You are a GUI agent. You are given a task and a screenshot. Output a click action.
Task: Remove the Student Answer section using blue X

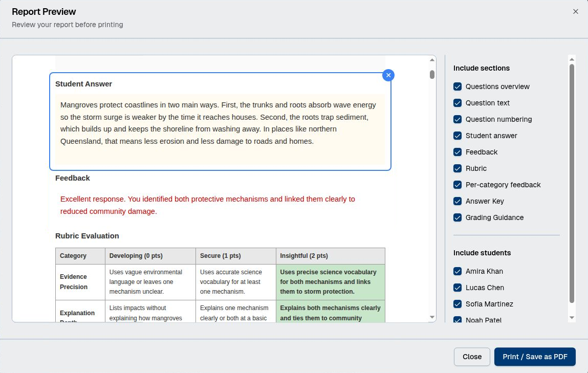pyautogui.click(x=388, y=75)
